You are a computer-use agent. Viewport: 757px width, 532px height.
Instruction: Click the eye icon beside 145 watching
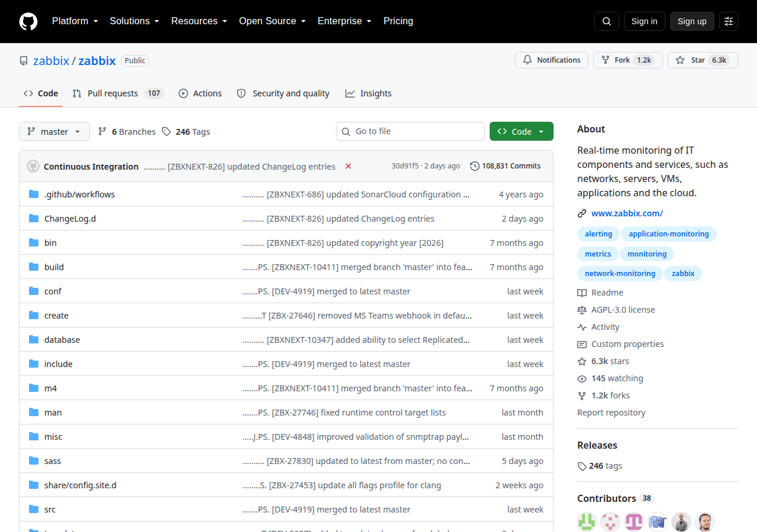[582, 378]
